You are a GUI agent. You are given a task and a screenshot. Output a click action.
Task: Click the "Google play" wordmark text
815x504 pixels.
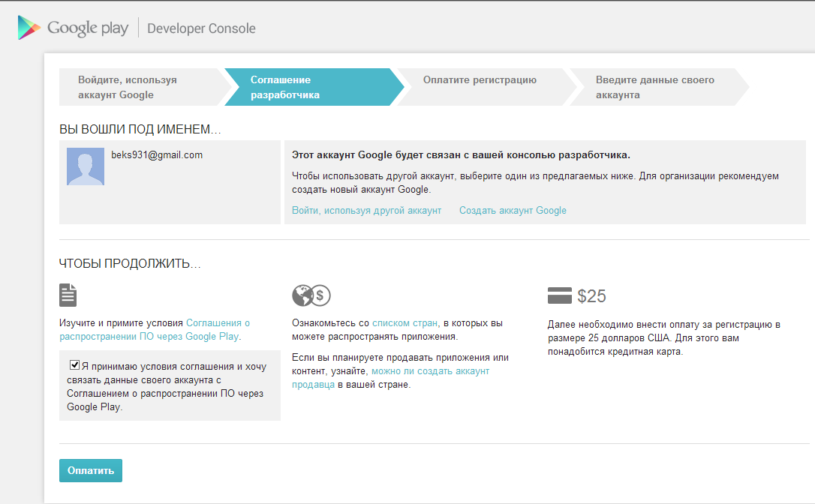88,28
